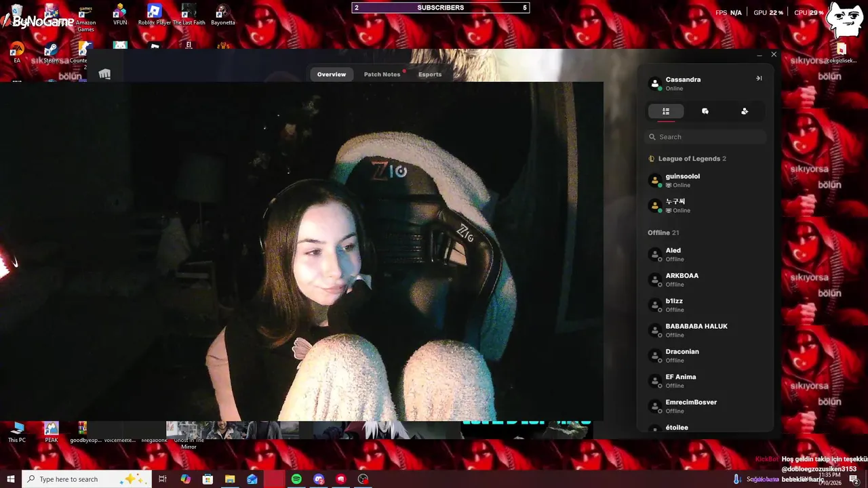868x488 pixels.
Task: Open the EA desktop shortcut
Action: pyautogui.click(x=17, y=53)
